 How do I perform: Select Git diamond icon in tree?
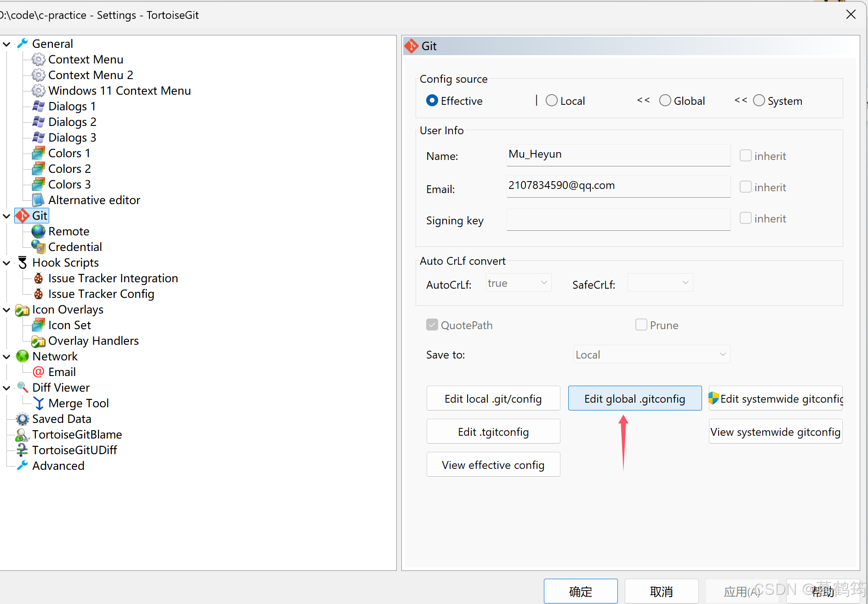pos(22,216)
